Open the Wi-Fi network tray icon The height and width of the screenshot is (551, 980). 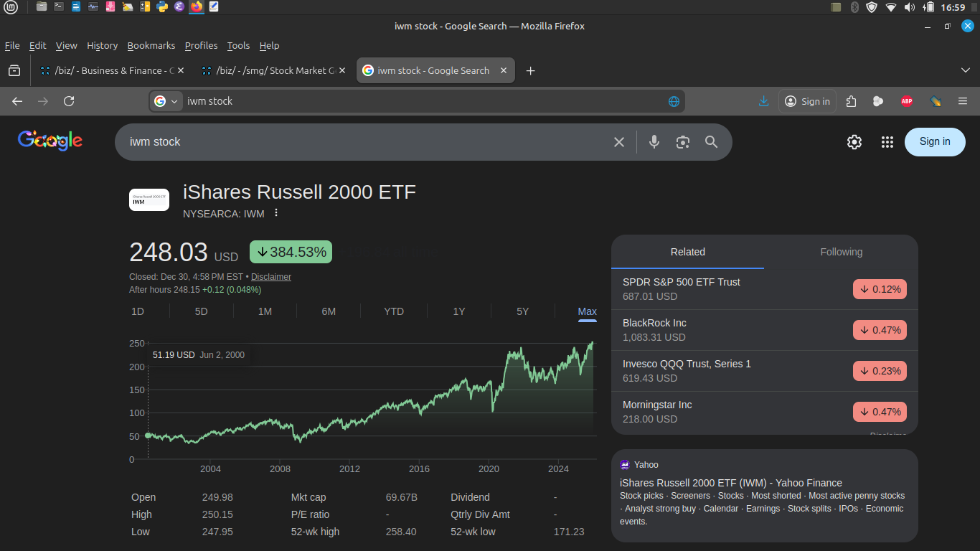pyautogui.click(x=891, y=7)
